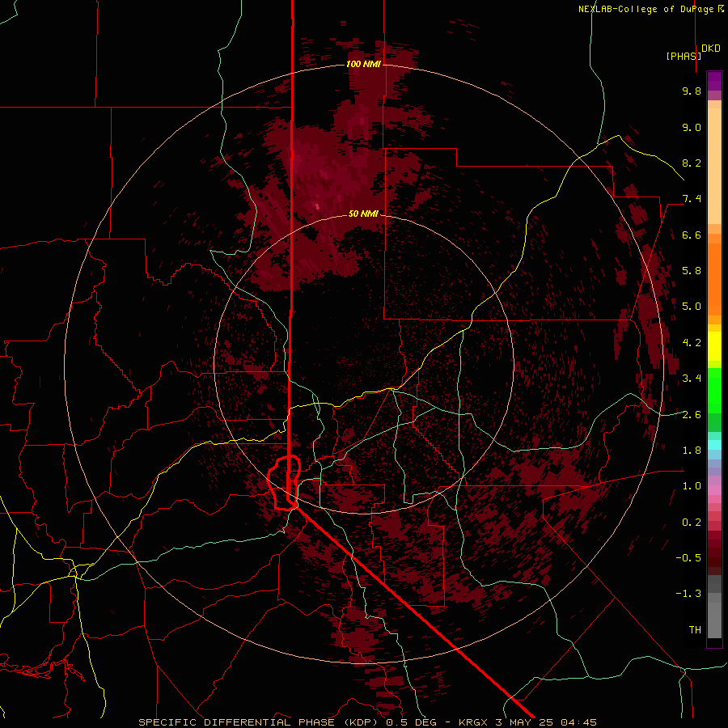728x728 pixels.
Task: Click the 9.0 value on the color scale
Action: pos(692,127)
